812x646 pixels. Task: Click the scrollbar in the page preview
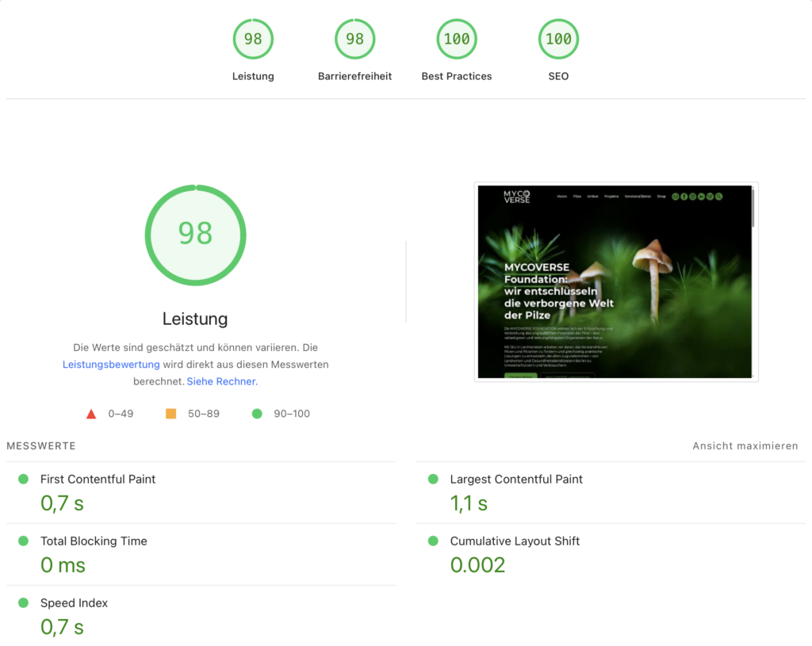click(753, 208)
